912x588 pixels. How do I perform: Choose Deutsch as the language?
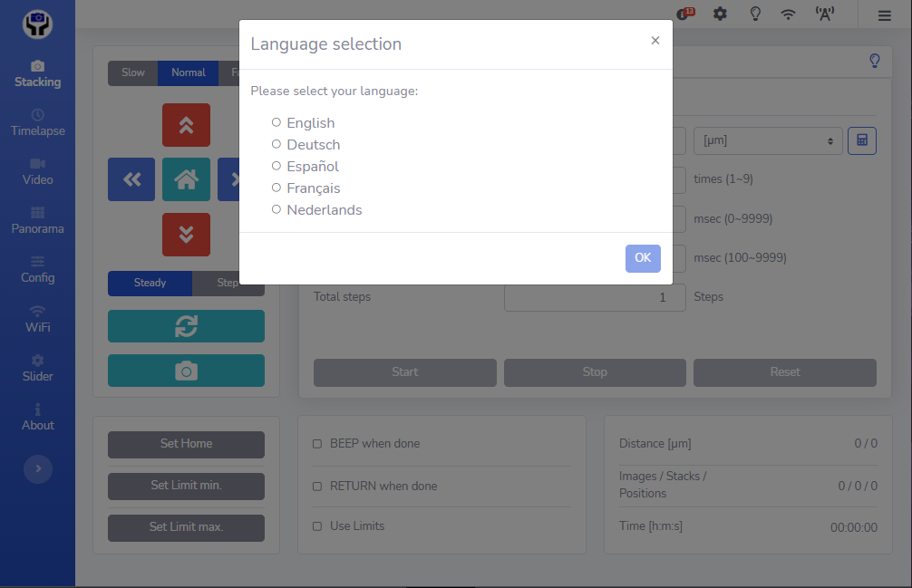[x=277, y=144]
